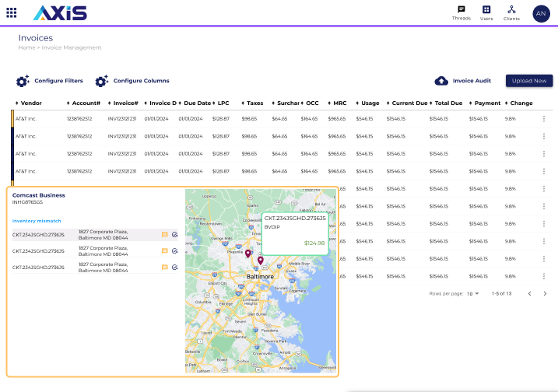
Task: Click the check-circle icon in the highlighted circuit row
Action: pyautogui.click(x=175, y=235)
